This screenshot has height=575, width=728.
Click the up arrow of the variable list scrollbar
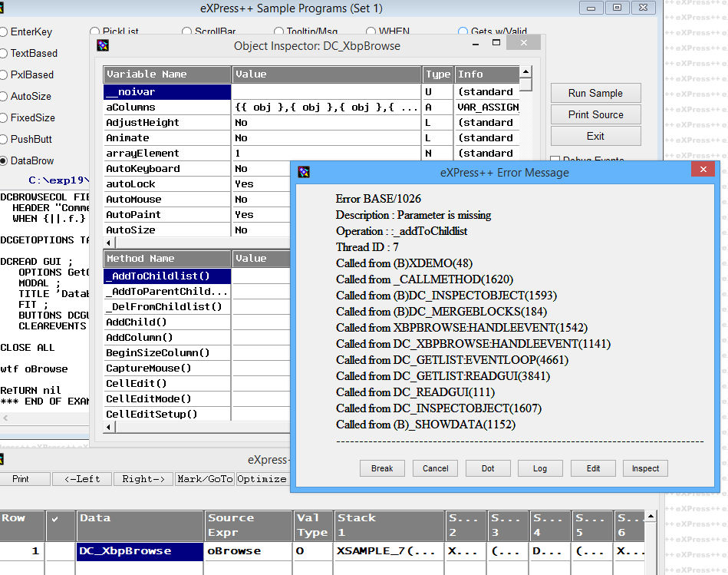click(x=525, y=73)
